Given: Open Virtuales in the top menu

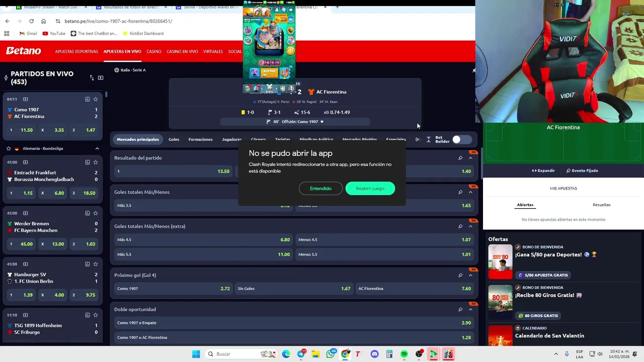Looking at the screenshot, I should (213, 51).
